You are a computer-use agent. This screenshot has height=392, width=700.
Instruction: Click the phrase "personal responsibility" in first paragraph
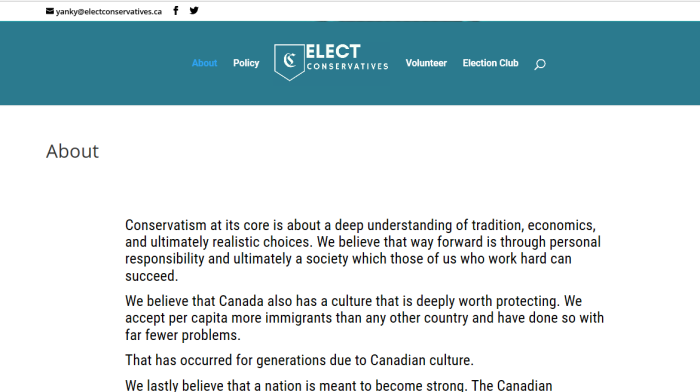point(363,250)
